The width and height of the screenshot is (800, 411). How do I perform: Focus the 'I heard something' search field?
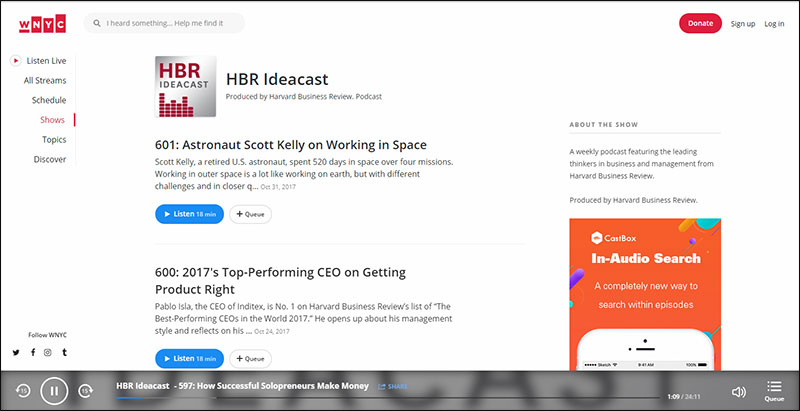point(164,23)
